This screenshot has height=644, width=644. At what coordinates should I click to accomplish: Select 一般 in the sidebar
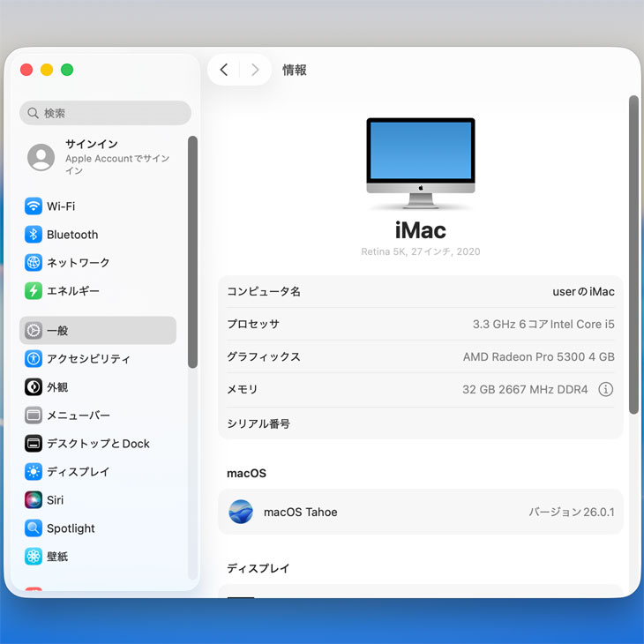[x=98, y=331]
